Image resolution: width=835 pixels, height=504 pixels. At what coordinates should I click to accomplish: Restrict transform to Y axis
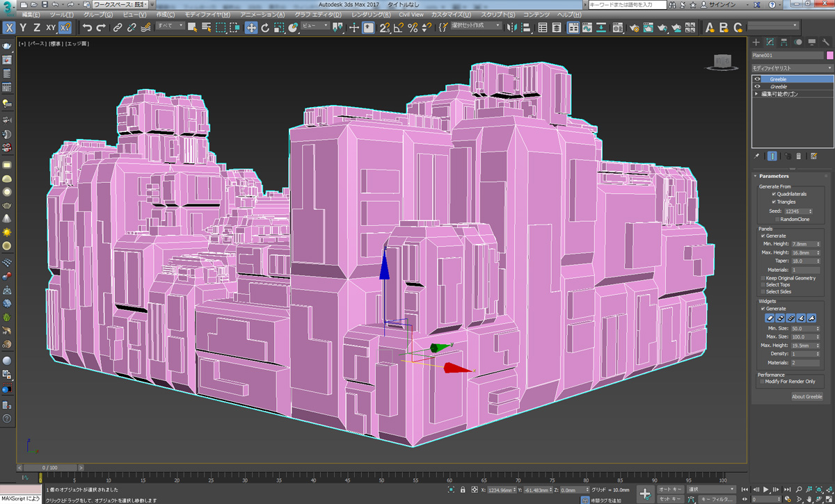point(23,28)
